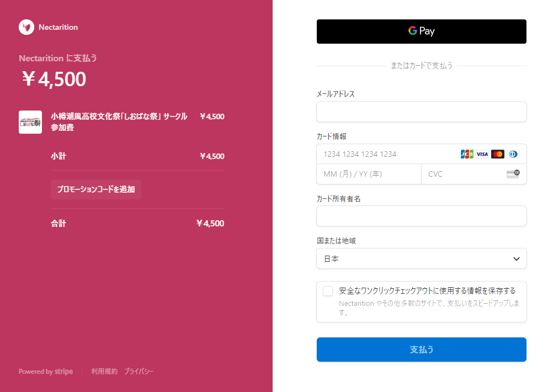Screen dimensions: 548x392
Task: Click the Stripe logo in footer
Action: click(63, 372)
